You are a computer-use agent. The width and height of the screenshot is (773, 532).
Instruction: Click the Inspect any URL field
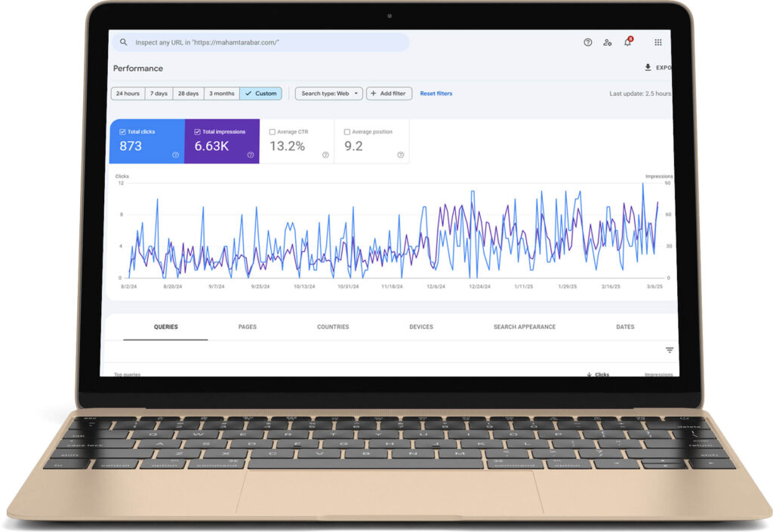tap(264, 42)
